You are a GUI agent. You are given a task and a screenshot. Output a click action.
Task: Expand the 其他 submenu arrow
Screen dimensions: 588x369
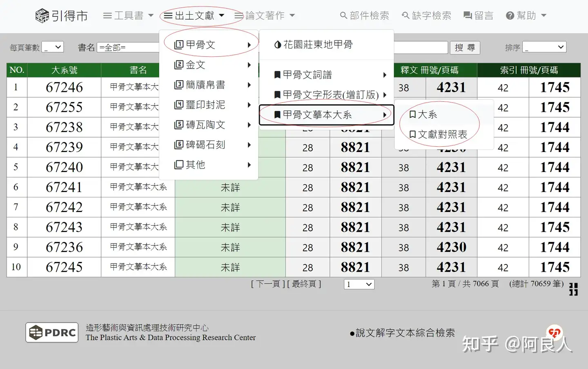point(249,165)
